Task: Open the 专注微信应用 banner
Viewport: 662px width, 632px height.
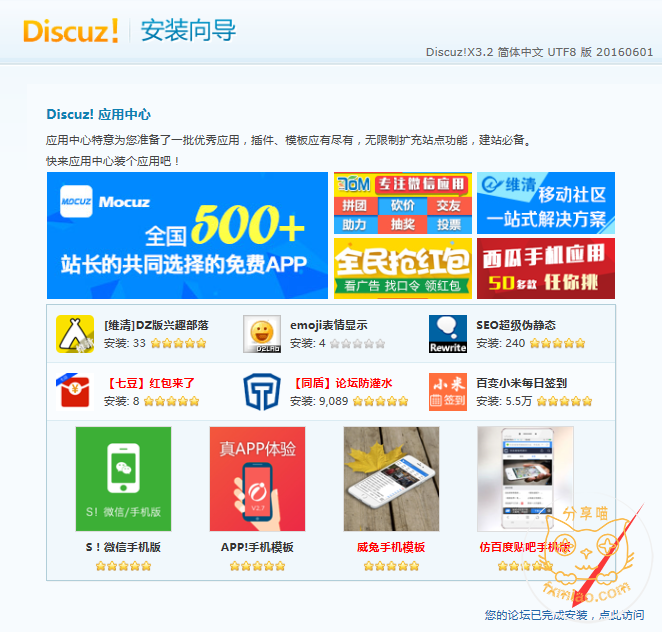Action: [x=403, y=203]
